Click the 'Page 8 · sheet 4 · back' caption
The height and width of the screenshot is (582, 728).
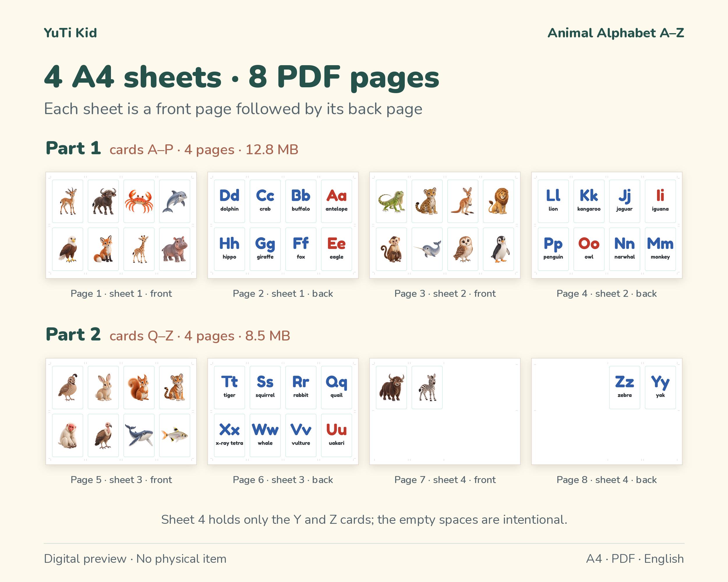607,480
